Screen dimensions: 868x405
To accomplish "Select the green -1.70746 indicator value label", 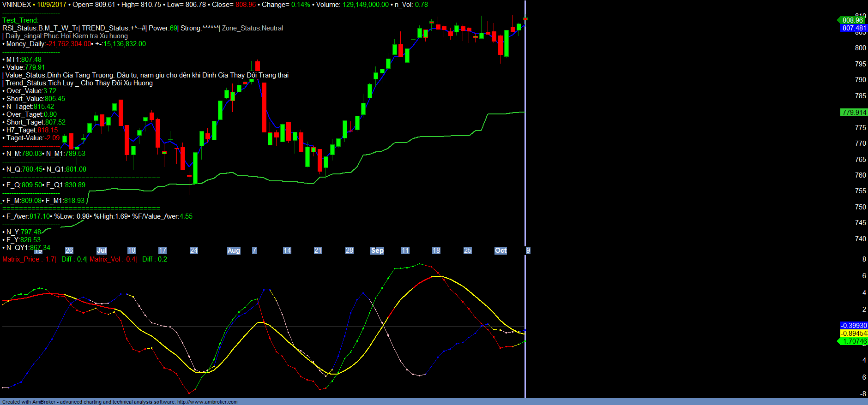I will point(853,341).
